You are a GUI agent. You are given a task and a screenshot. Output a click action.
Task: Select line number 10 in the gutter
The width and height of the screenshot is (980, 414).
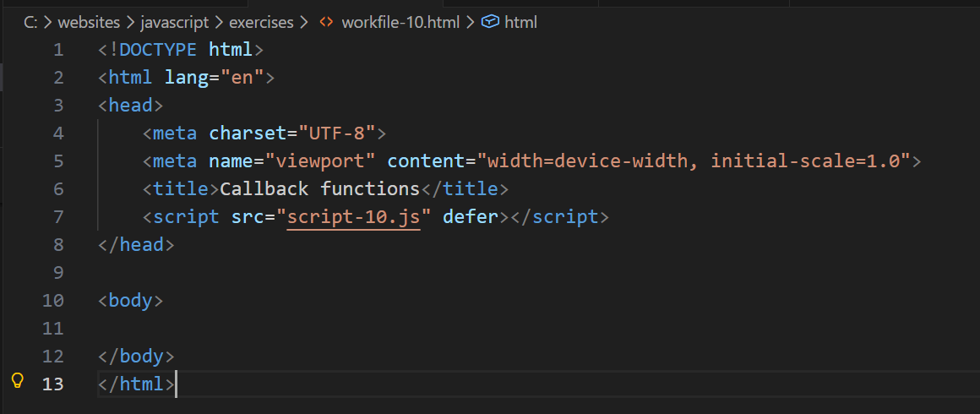[x=53, y=301]
